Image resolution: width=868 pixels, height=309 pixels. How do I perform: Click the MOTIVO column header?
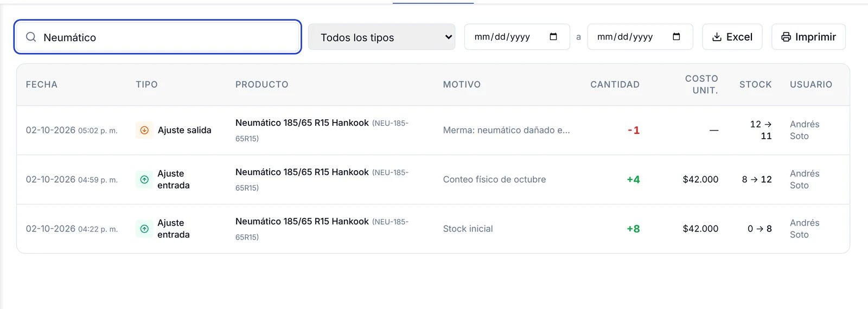(x=462, y=85)
